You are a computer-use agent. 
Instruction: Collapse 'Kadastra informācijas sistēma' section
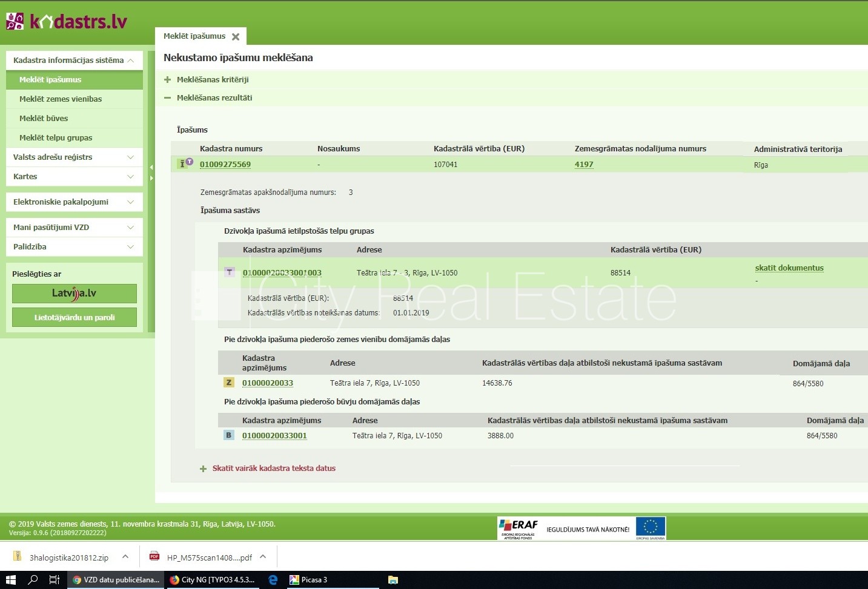coord(74,60)
